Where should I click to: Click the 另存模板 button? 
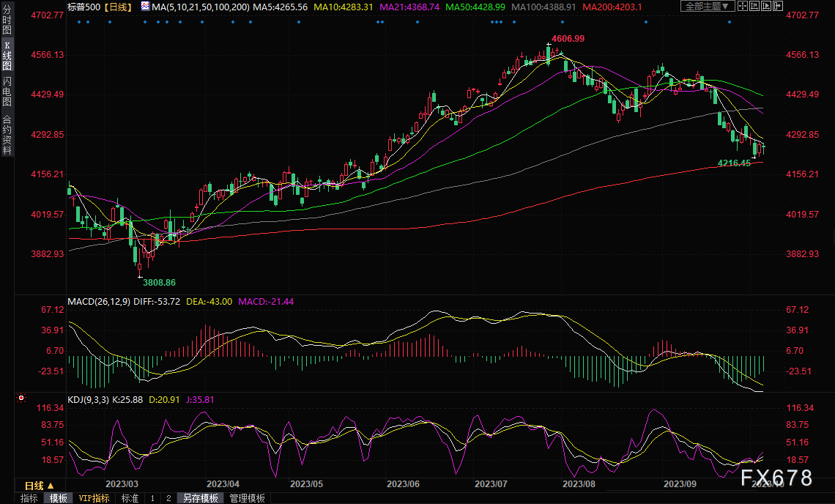[x=200, y=498]
